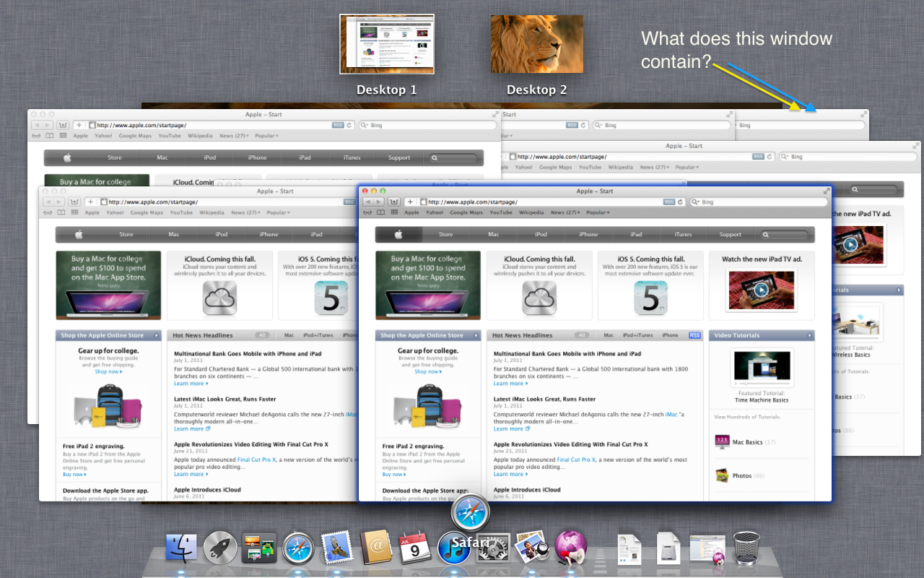Click 'Latest iMac Looks Great' headline, highlighted window
Image resolution: width=924 pixels, height=578 pixels.
(x=544, y=399)
